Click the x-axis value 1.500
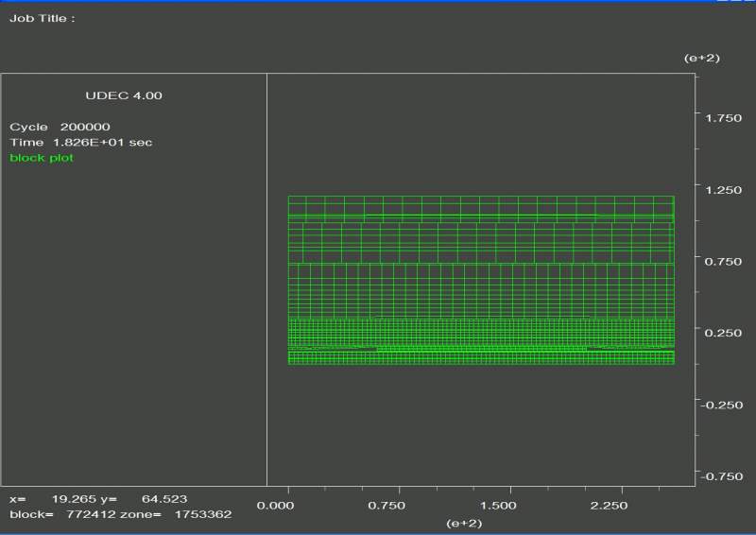The width and height of the screenshot is (756, 535). [498, 506]
